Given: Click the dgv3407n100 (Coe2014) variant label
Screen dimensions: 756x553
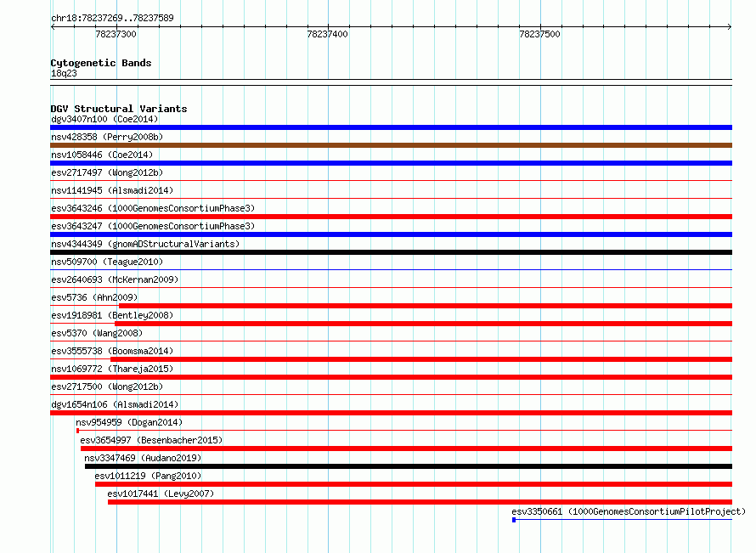Looking at the screenshot, I should pyautogui.click(x=104, y=119).
